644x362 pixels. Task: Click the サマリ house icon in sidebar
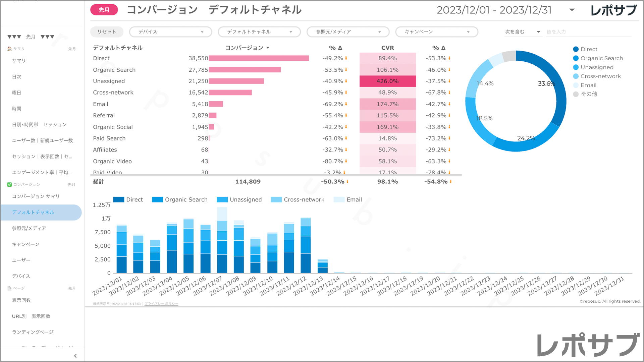(x=9, y=49)
